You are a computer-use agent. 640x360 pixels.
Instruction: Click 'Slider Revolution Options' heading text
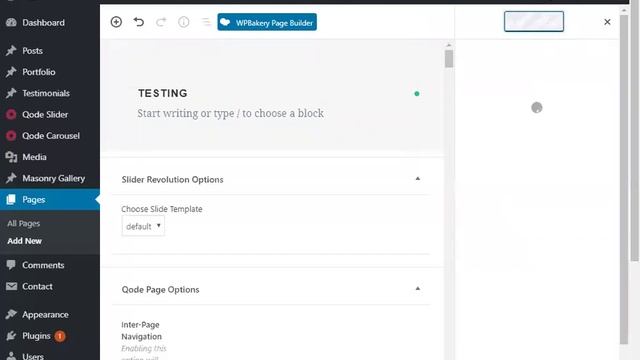pyautogui.click(x=172, y=180)
